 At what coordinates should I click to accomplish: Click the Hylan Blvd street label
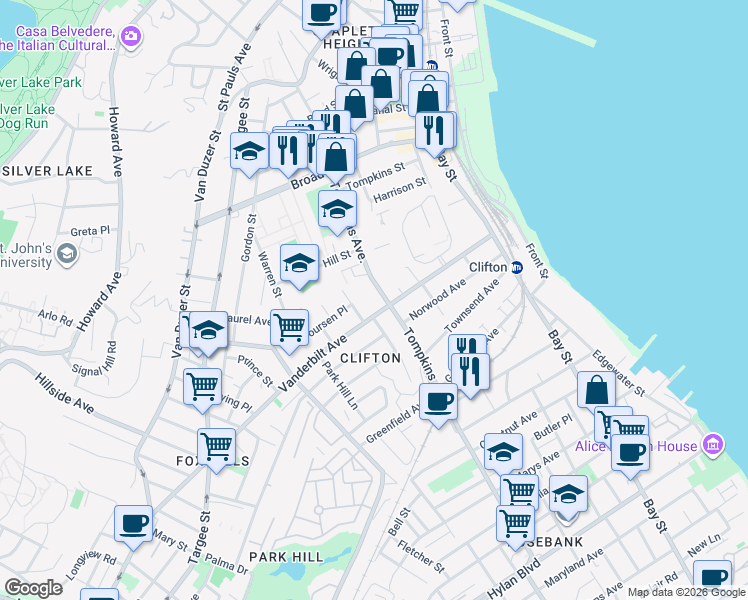click(514, 579)
